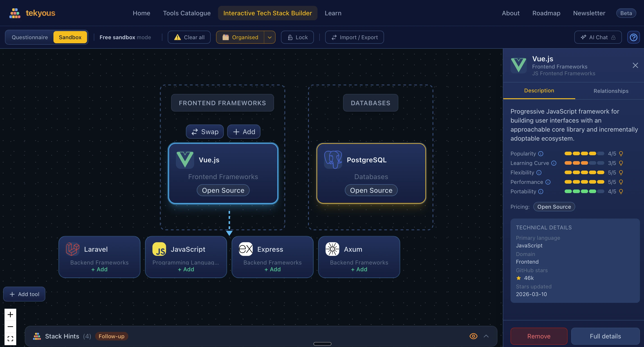Open Full details for Vue.js
644x347 pixels.
(x=605, y=336)
